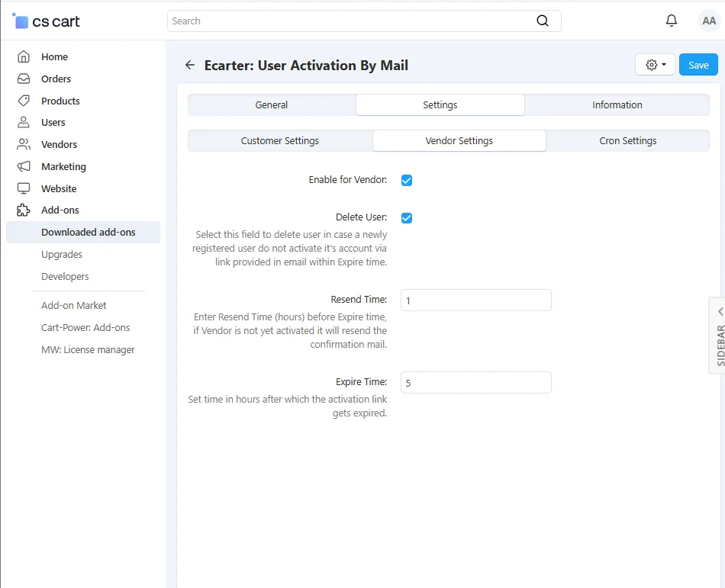Click the Marketing megaphone icon
Screen dimensions: 725x588
click(x=24, y=166)
